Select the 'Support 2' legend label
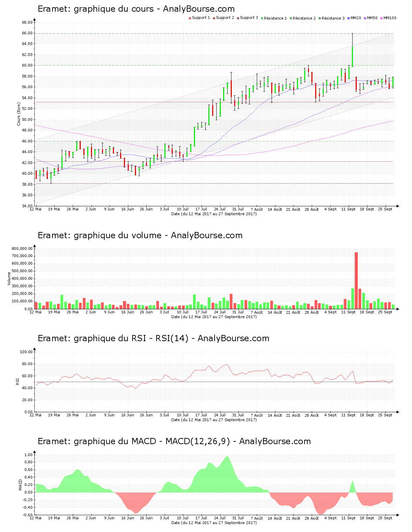This screenshot has width=412, height=532. pyautogui.click(x=225, y=18)
